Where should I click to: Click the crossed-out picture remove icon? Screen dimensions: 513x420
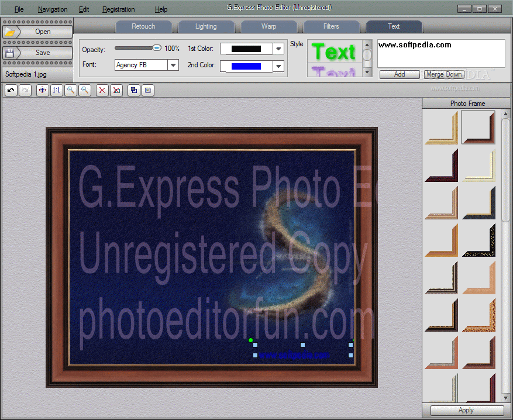tap(116, 90)
